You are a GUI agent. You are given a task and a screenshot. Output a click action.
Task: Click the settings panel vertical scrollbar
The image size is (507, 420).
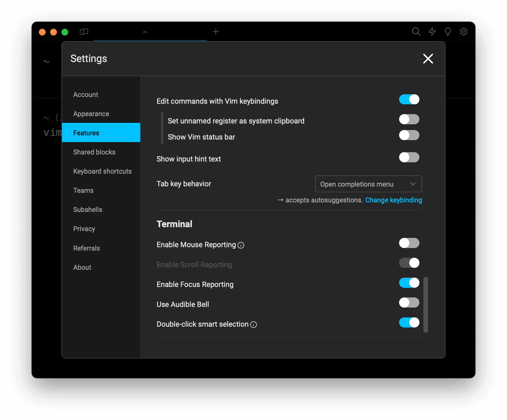coord(426,304)
